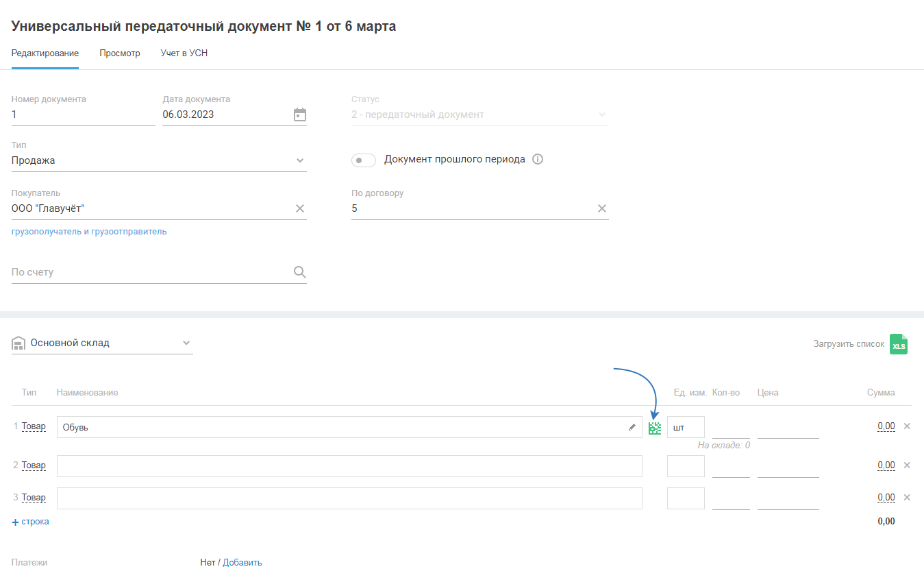Expand the Тип Продажа dropdown
This screenshot has height=582, width=924.
point(300,160)
